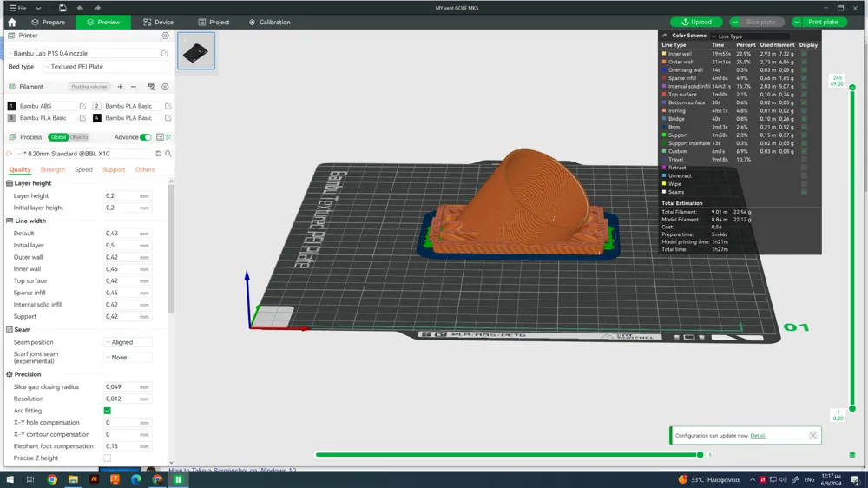Click the undo arrow icon
868x488 pixels.
(80, 8)
